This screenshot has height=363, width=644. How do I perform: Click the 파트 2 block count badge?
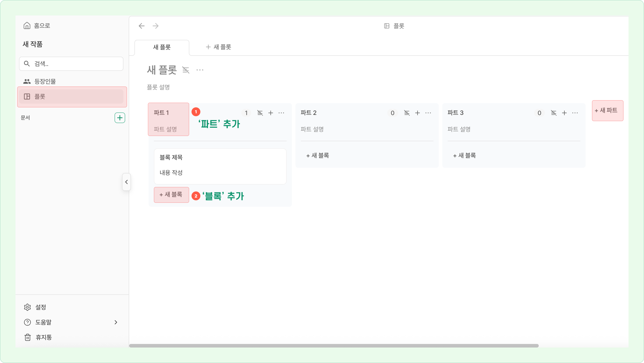click(393, 113)
